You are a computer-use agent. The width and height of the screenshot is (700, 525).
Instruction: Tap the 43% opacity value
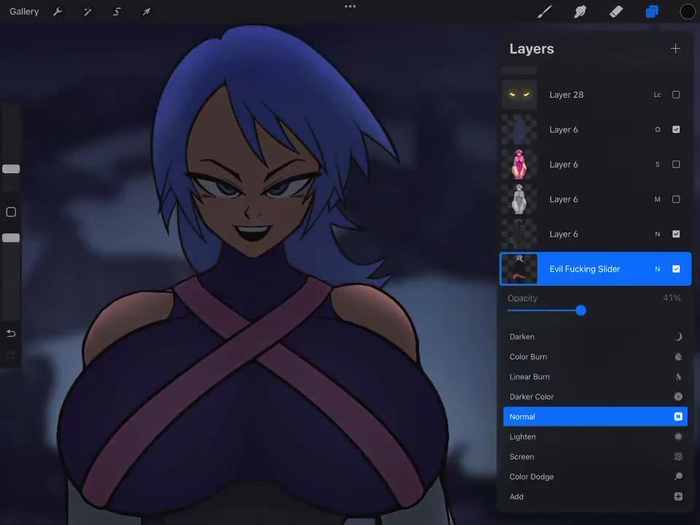(x=671, y=298)
